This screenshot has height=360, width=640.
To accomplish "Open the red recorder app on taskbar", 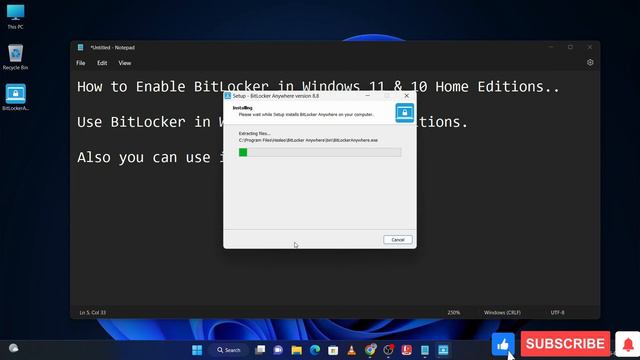I will point(407,350).
